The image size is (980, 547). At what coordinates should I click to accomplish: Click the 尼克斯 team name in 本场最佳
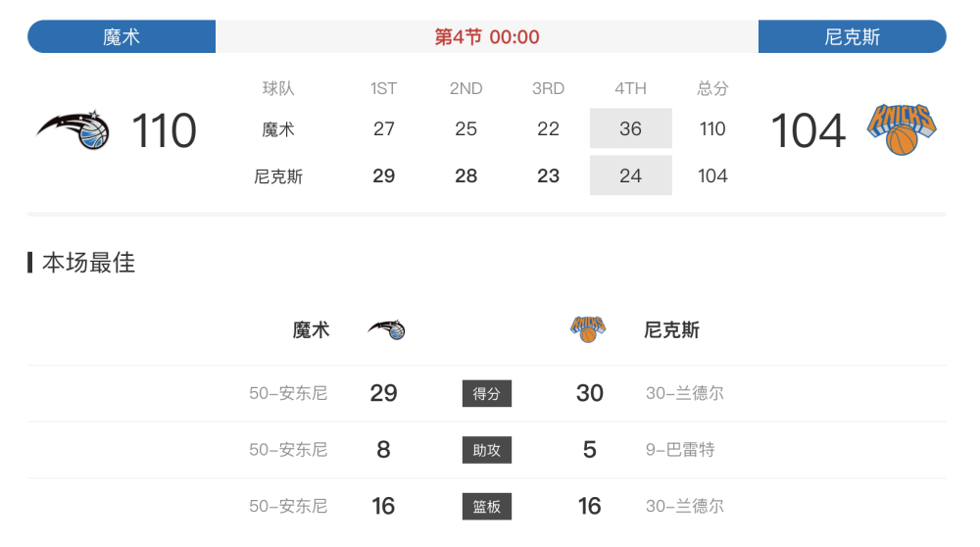[x=672, y=330]
